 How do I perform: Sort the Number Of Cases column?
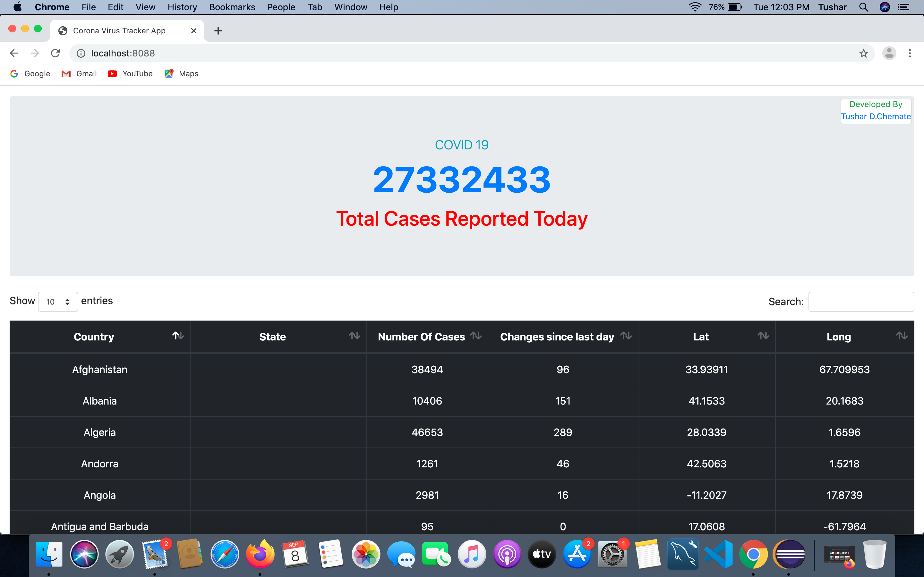[x=476, y=336]
